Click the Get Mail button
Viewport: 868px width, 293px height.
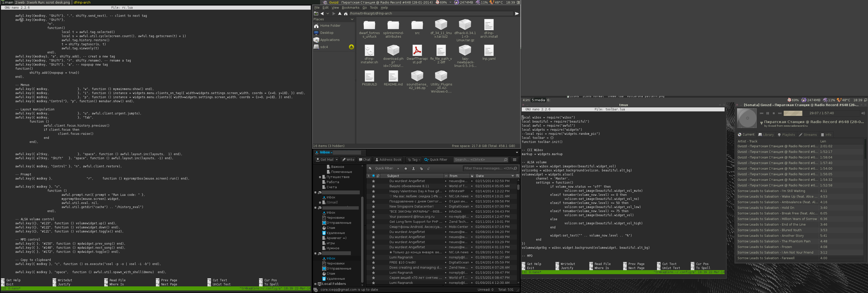tap(325, 160)
